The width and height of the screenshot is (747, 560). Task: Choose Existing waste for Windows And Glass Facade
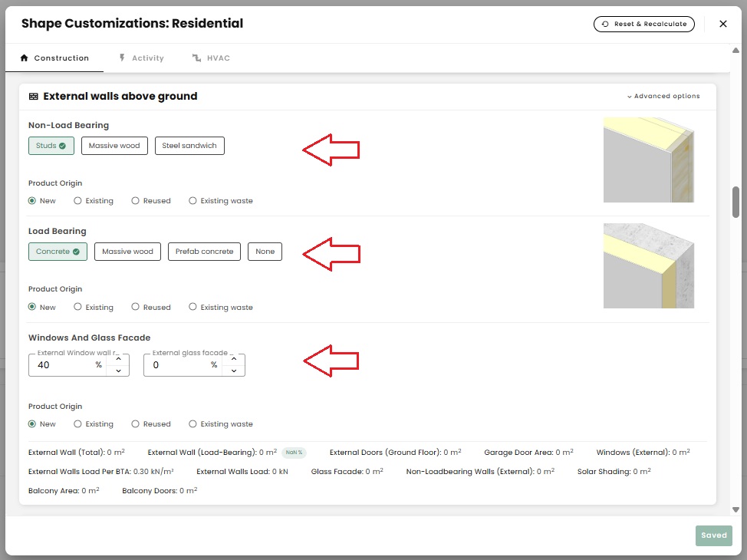tap(193, 424)
